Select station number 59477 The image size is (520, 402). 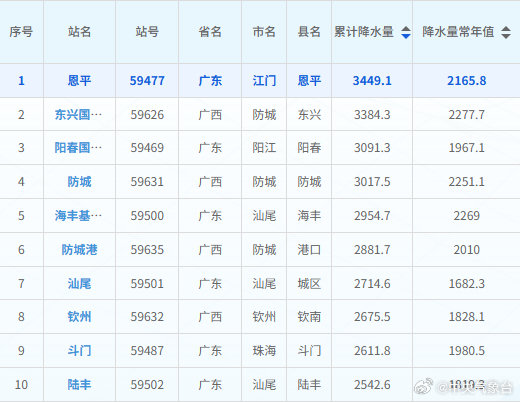click(147, 81)
